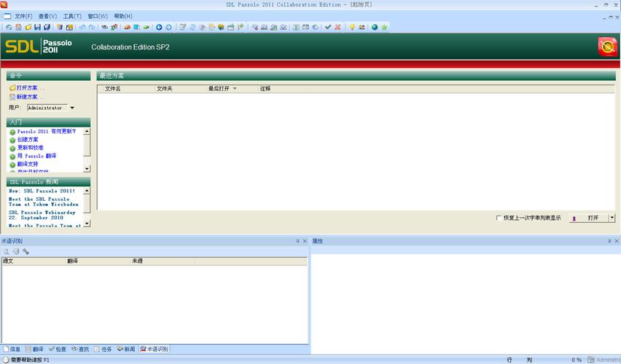Select the 术语识别 tab
Viewport: 621px width, 364px height.
(x=155, y=349)
